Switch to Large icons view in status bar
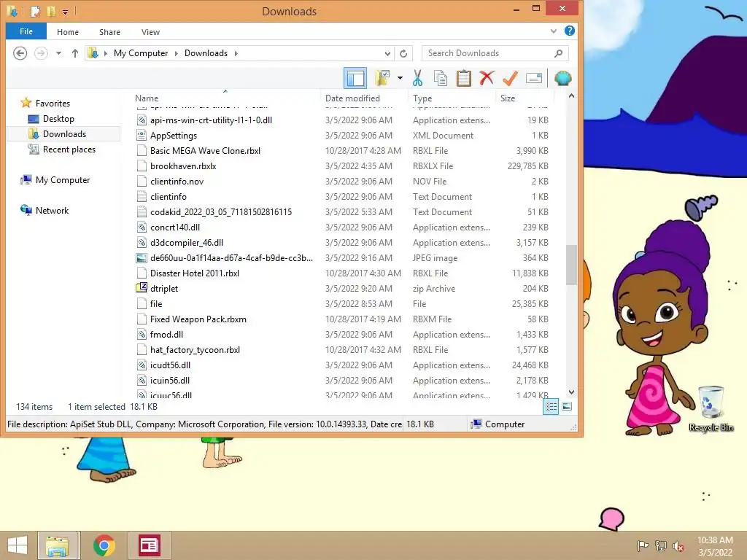This screenshot has height=560, width=747. pyautogui.click(x=566, y=407)
